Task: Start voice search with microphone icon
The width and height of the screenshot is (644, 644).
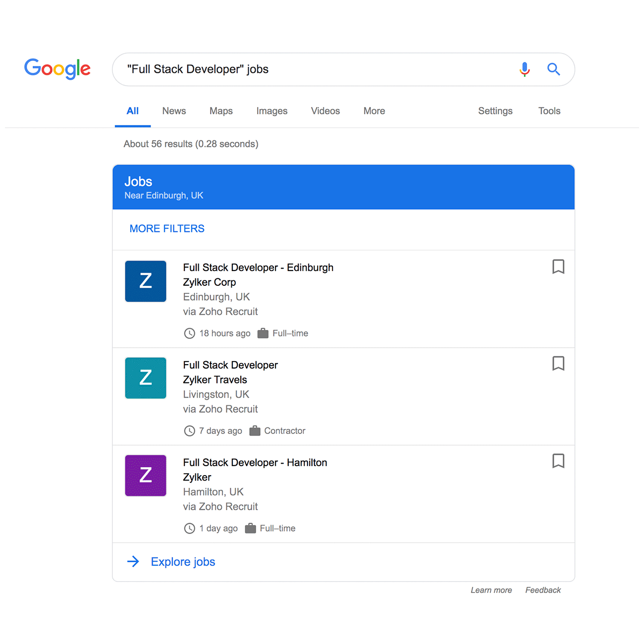Action: point(525,69)
